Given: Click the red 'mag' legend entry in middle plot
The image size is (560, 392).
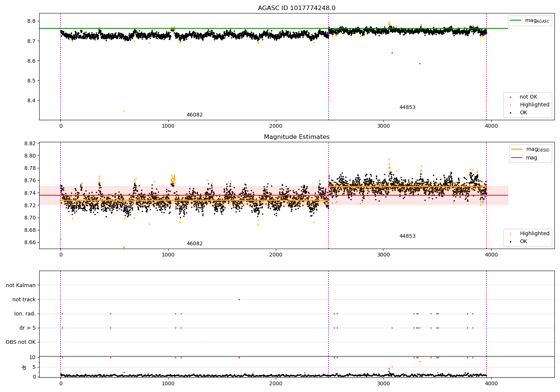Looking at the screenshot, I should (x=524, y=158).
